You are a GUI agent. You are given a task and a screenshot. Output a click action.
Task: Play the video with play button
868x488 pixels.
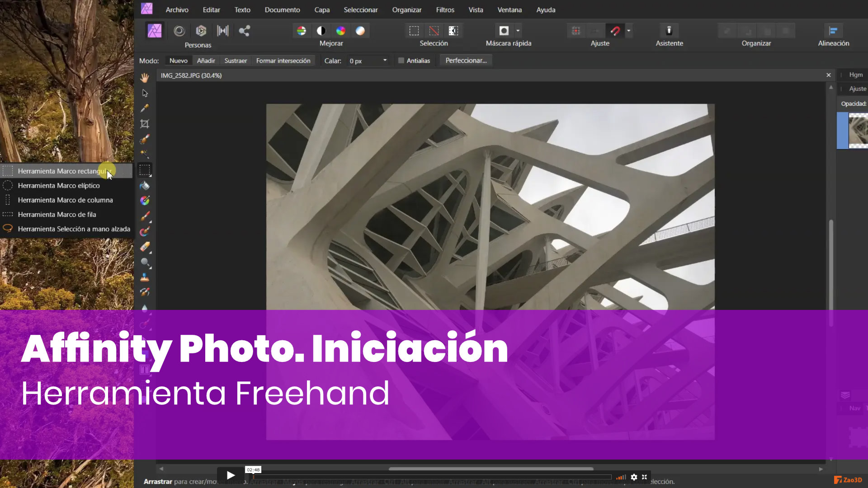tap(231, 475)
